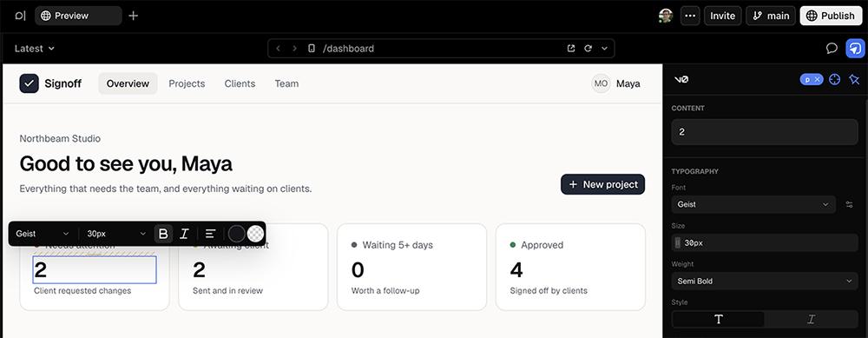Click the device preview icon beside /dashboard

[x=312, y=49]
